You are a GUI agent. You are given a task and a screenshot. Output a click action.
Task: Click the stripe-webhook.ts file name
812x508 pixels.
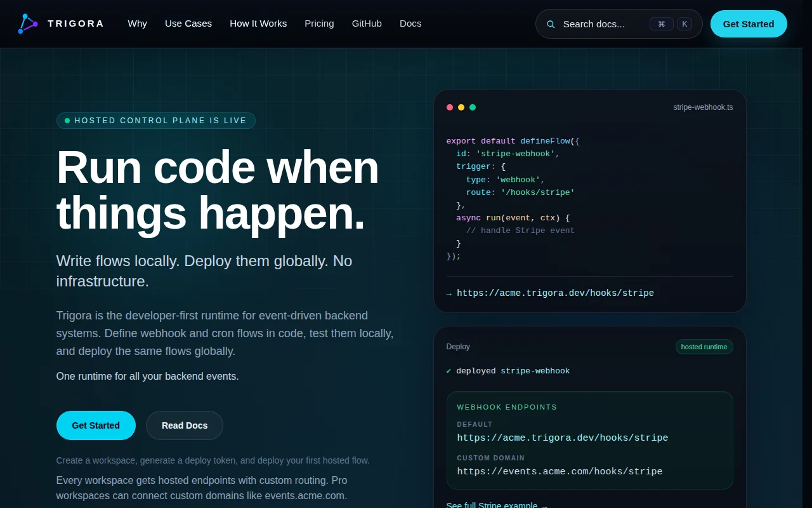click(x=703, y=107)
